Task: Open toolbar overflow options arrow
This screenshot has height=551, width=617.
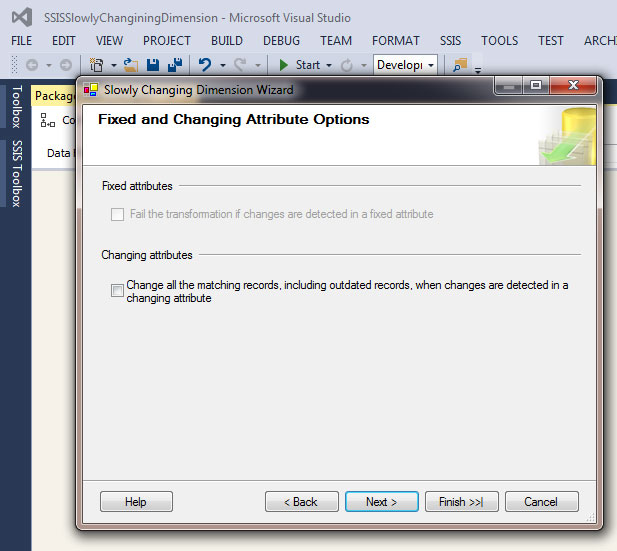Action: [478, 70]
